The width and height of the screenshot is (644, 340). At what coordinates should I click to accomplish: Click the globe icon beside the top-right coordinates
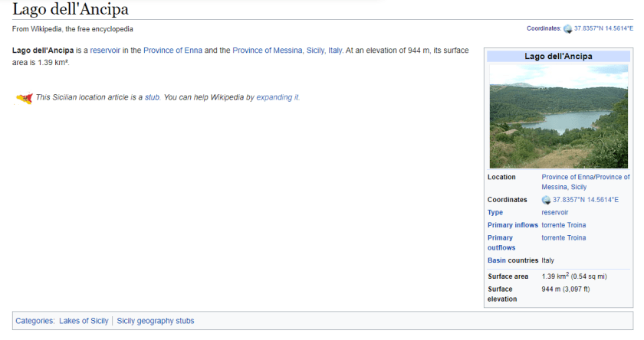point(568,29)
